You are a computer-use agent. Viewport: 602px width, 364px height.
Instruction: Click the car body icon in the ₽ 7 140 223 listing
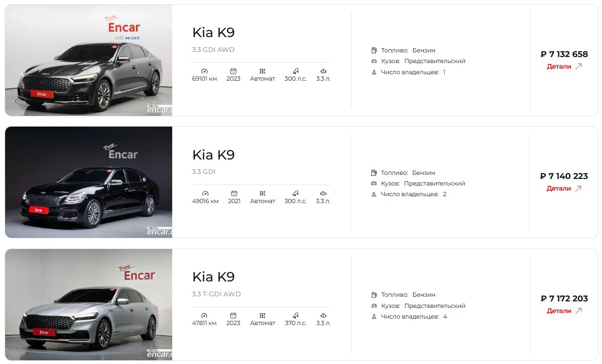click(x=374, y=183)
